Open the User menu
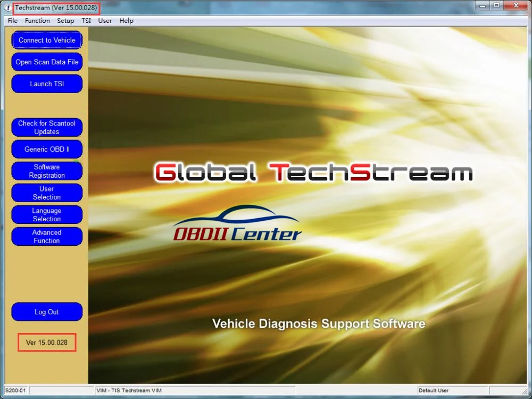Screen dimensions: 532x399 105,21
